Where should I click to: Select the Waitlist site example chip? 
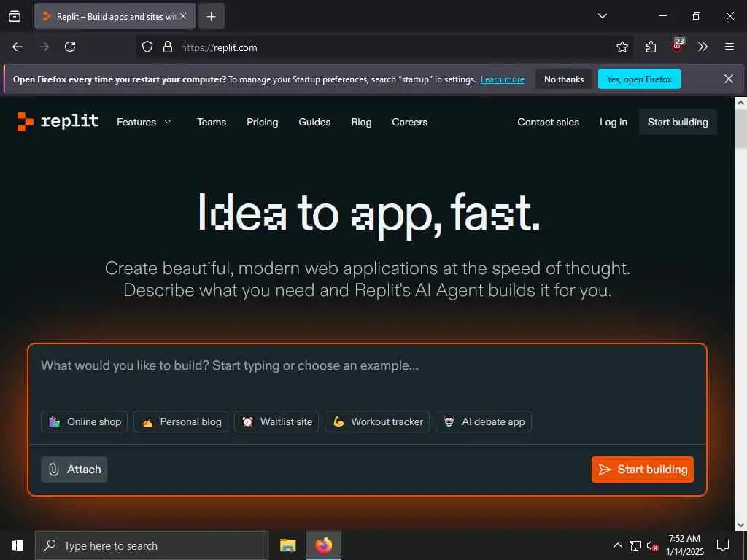pyautogui.click(x=276, y=422)
